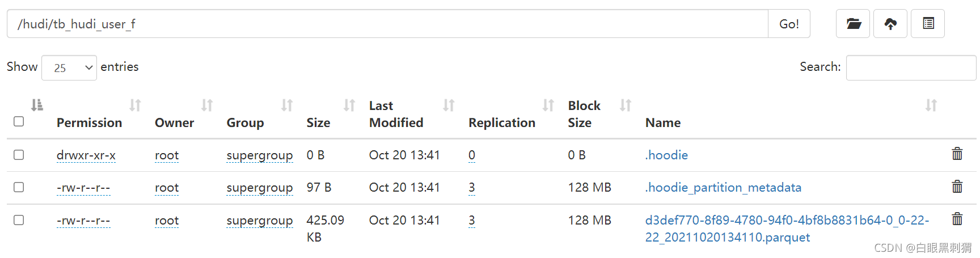Click the Block Size column header

coord(584,114)
